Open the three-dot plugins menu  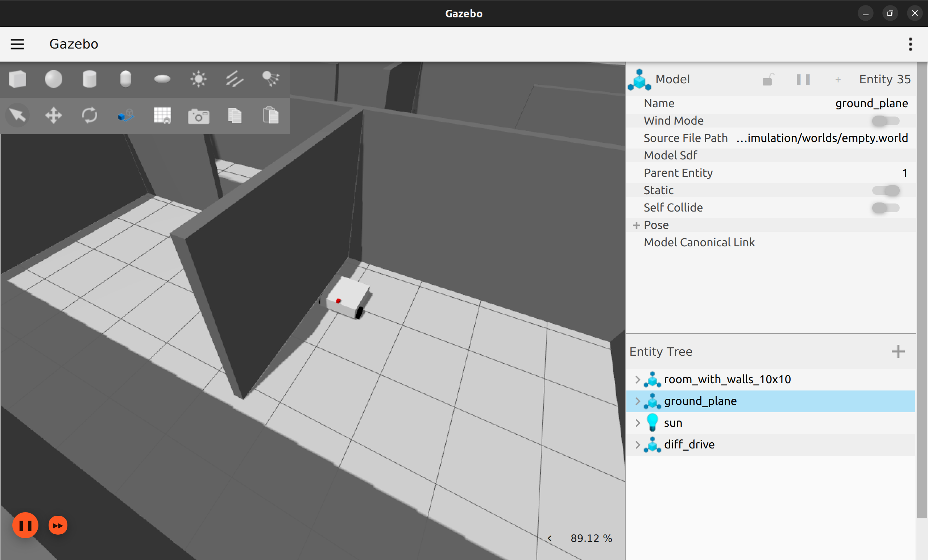pos(910,45)
